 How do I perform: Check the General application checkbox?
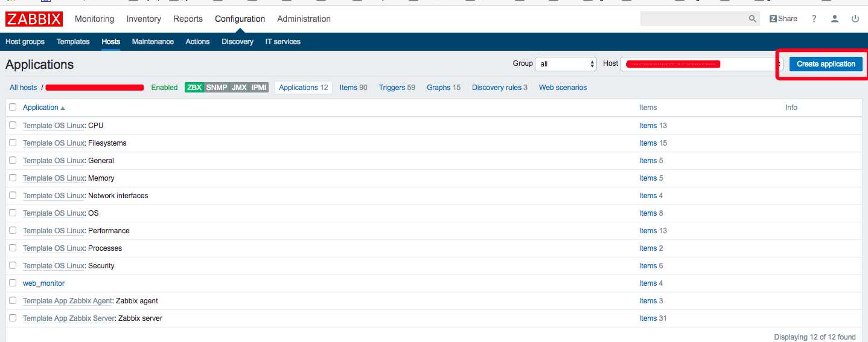tap(13, 160)
